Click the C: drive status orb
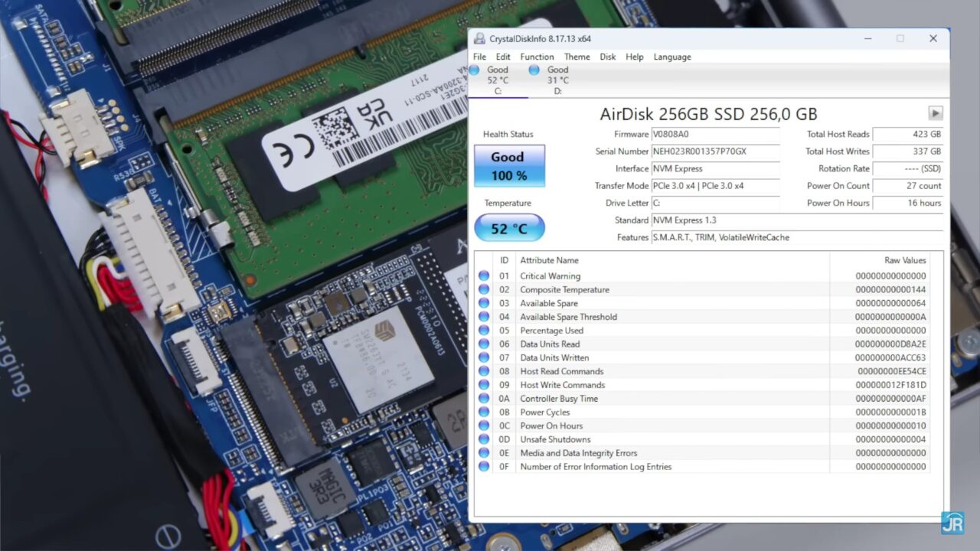Viewport: 980px width, 551px height. 475,70
